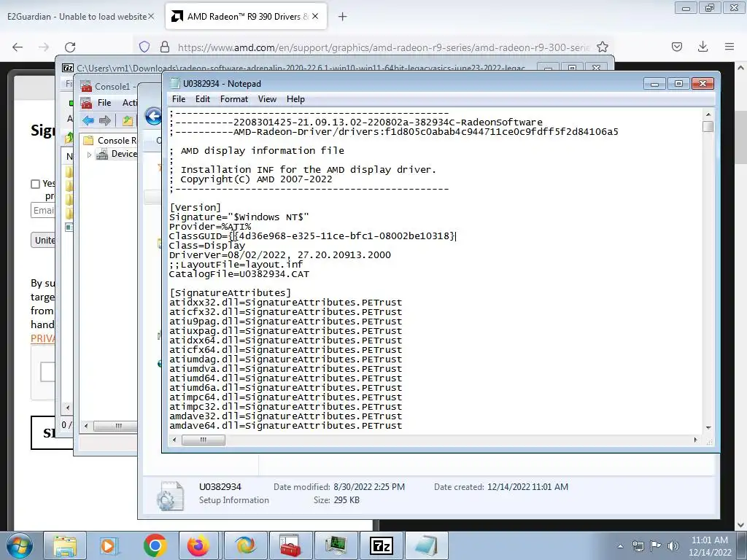Open Notepad Format menu
The width and height of the screenshot is (747, 560).
coord(234,99)
